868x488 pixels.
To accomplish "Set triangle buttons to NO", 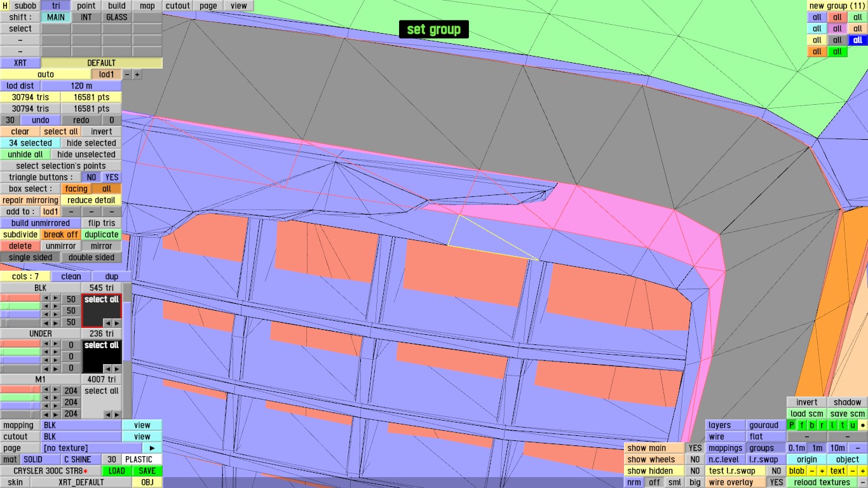I will pos(92,177).
